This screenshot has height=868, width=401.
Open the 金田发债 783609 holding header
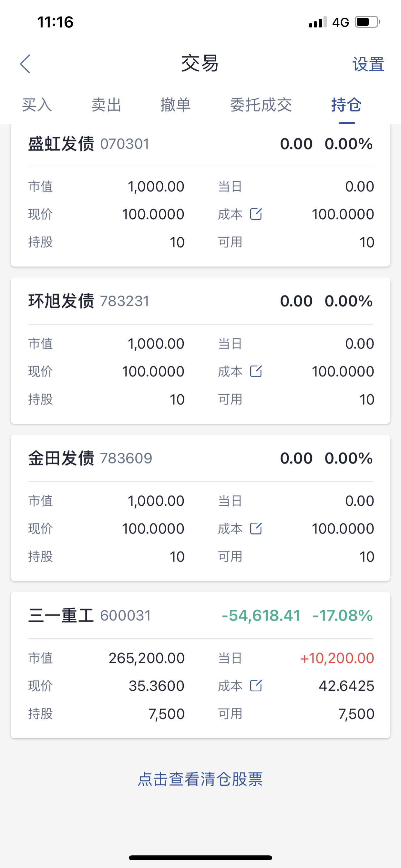coord(90,458)
